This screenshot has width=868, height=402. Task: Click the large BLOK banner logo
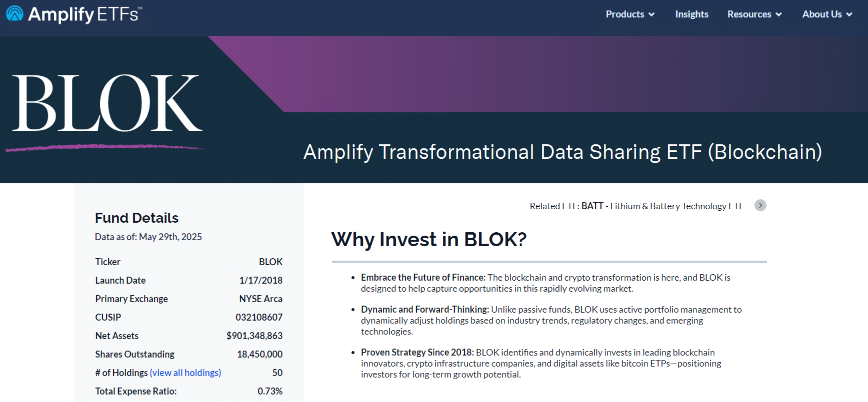click(107, 103)
